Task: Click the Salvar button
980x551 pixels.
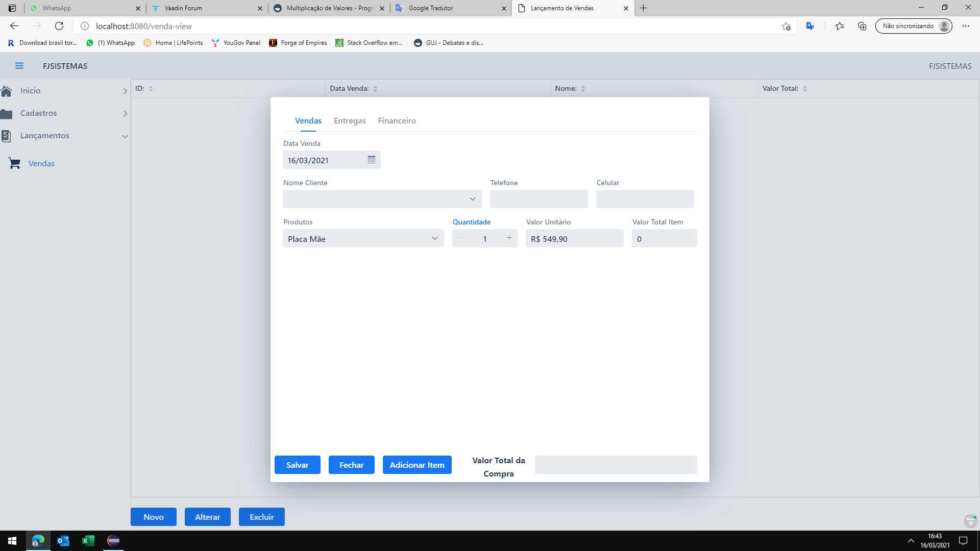Action: 297,465
